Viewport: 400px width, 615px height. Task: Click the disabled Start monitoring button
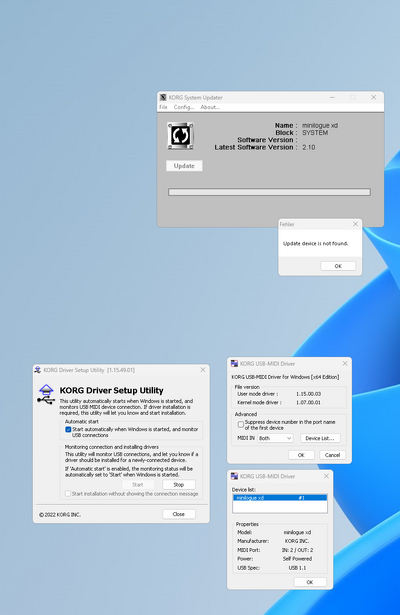pos(138,485)
